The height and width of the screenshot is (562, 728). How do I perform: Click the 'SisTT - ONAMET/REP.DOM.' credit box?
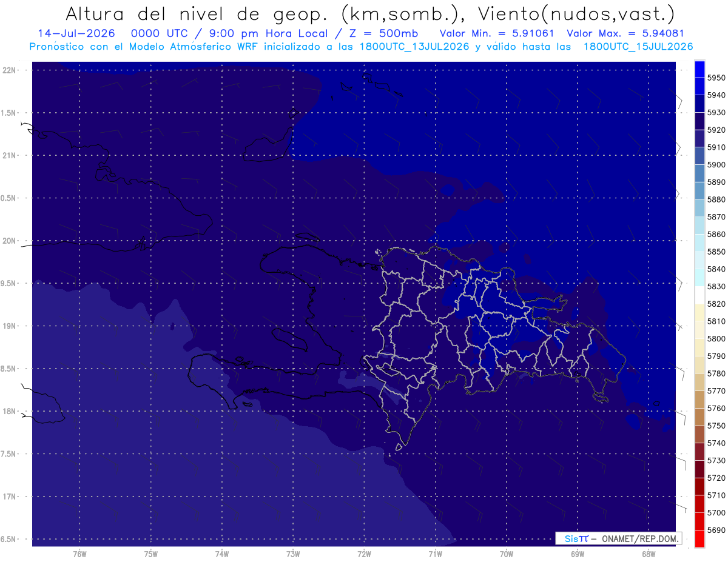coord(619,538)
